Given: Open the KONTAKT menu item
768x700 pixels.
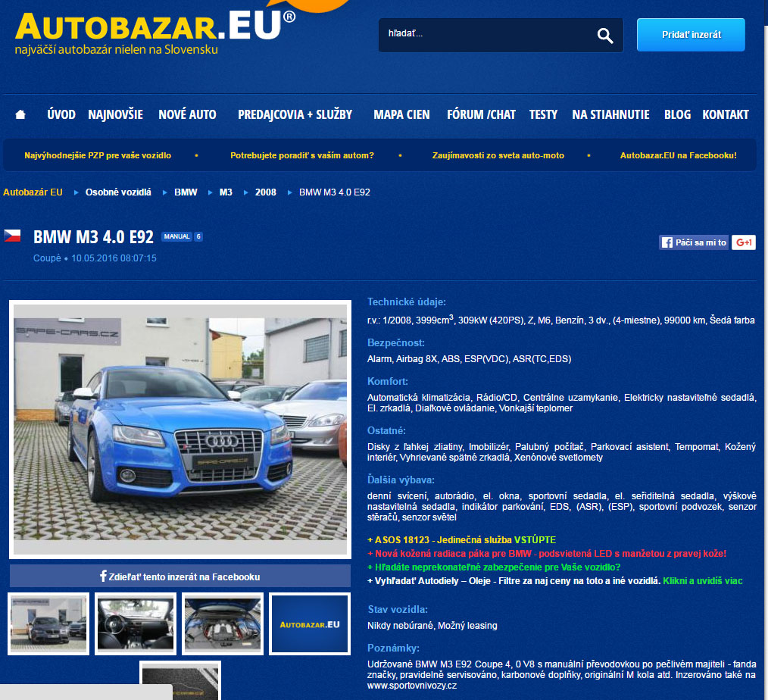Looking at the screenshot, I should click(726, 114).
